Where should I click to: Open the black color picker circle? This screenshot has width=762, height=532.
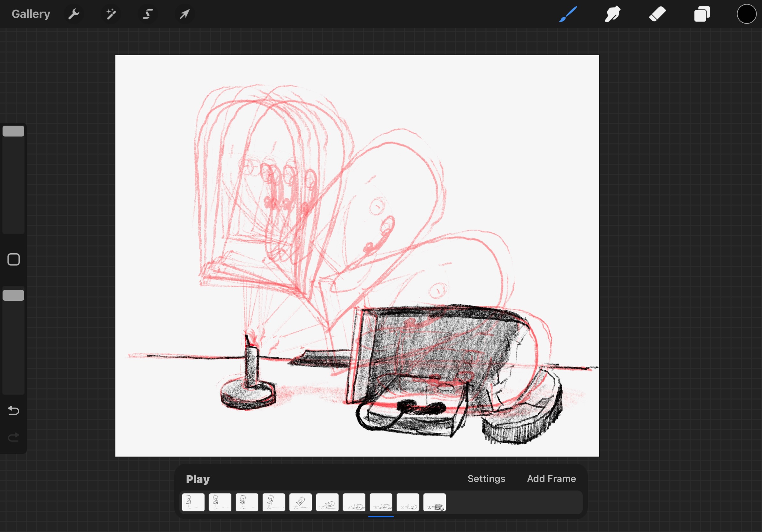[x=746, y=14]
